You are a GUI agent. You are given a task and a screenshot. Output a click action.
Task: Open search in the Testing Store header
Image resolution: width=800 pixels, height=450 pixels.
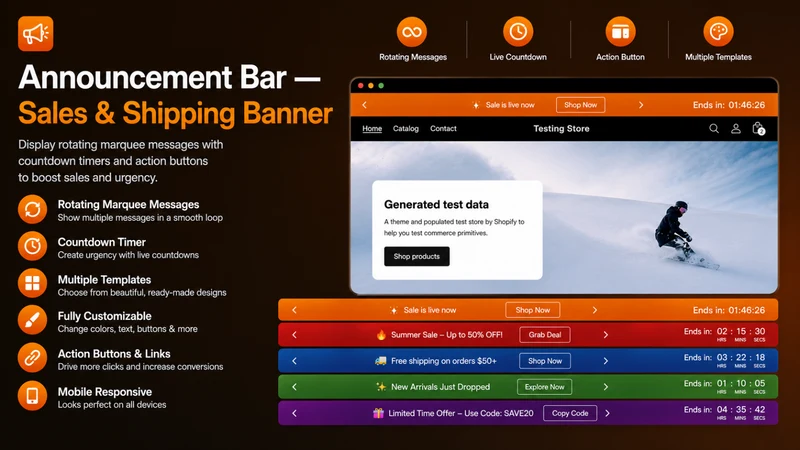pos(714,129)
